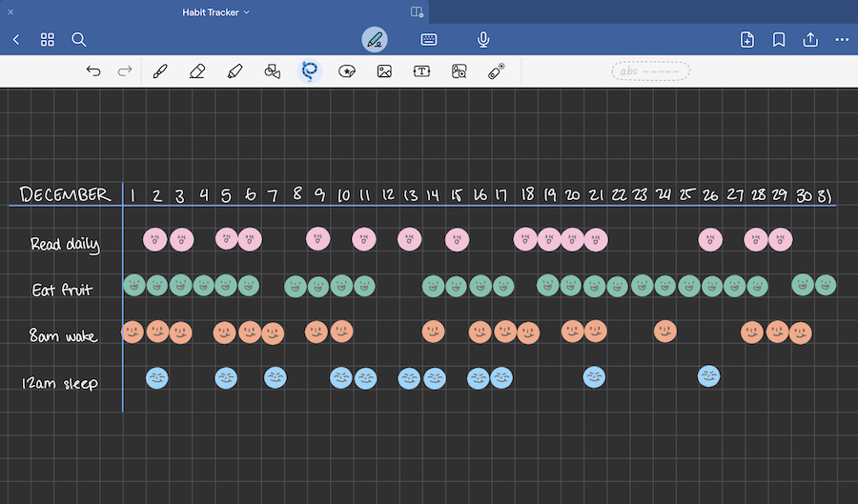
Task: Activate the Lasso selection tool
Action: tap(310, 71)
